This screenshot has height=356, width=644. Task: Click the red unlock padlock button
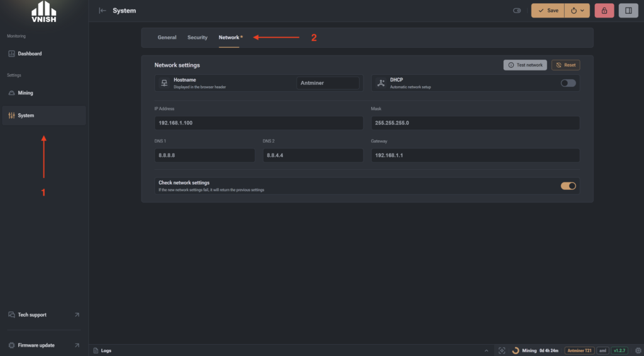604,11
